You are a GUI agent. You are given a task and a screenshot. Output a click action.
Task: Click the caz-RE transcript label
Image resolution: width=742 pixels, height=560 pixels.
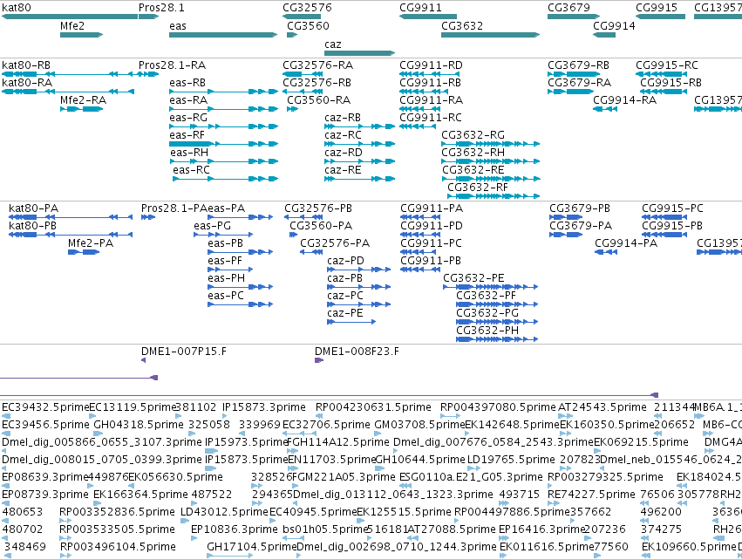click(343, 170)
